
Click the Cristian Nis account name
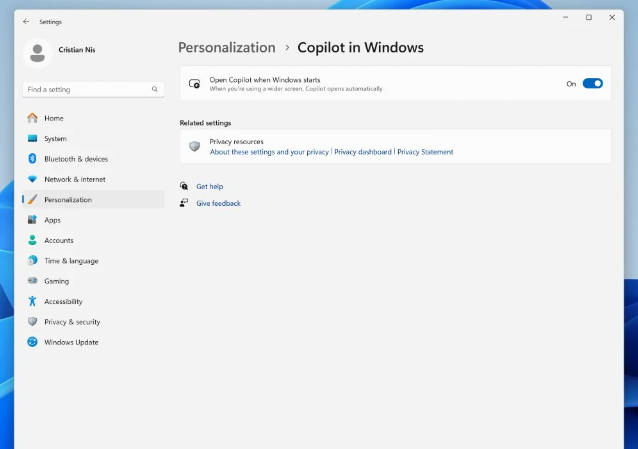[x=77, y=50]
